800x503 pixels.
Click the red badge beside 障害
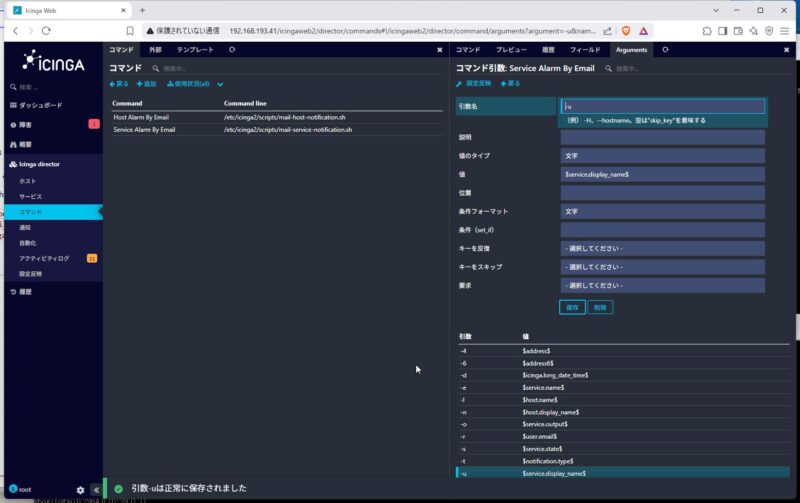point(94,124)
